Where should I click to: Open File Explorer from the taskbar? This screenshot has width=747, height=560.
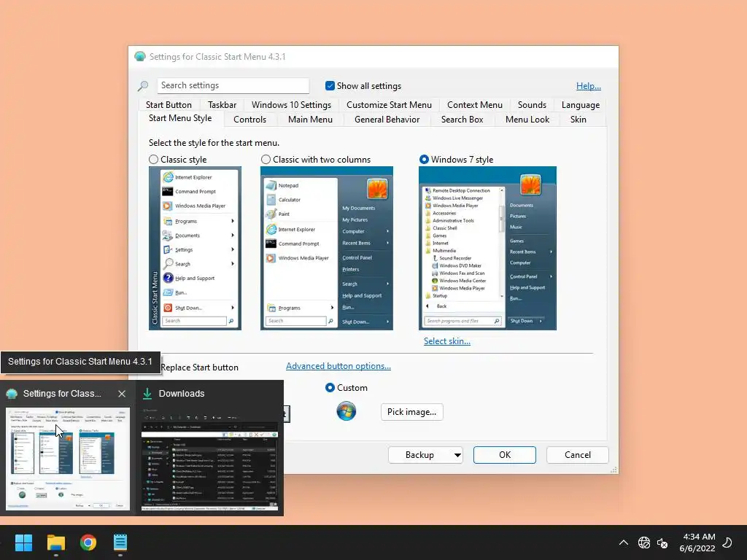point(56,542)
